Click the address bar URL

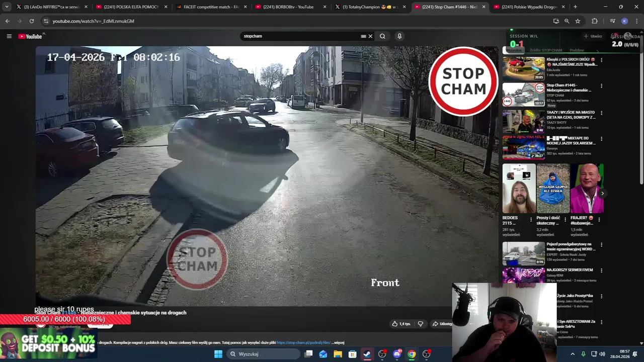click(x=94, y=21)
